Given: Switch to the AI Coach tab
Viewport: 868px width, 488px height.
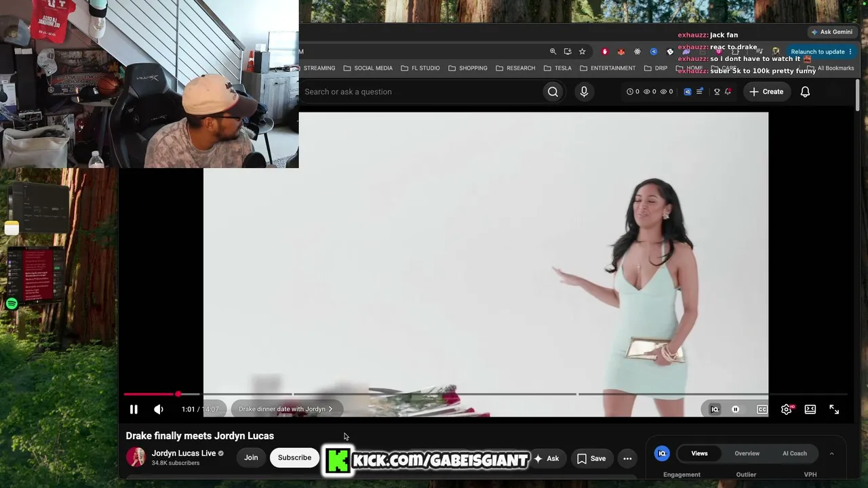Looking at the screenshot, I should [795, 453].
